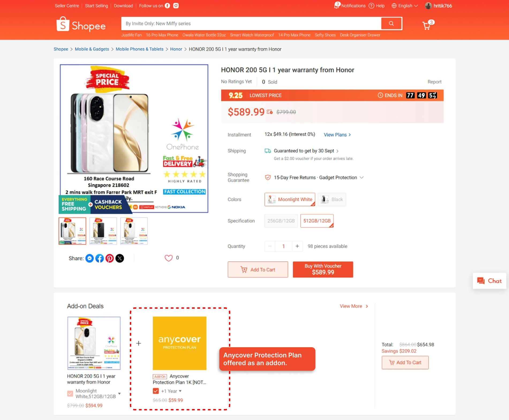Expand Shopping Guarantee details chevron

pyautogui.click(x=362, y=177)
